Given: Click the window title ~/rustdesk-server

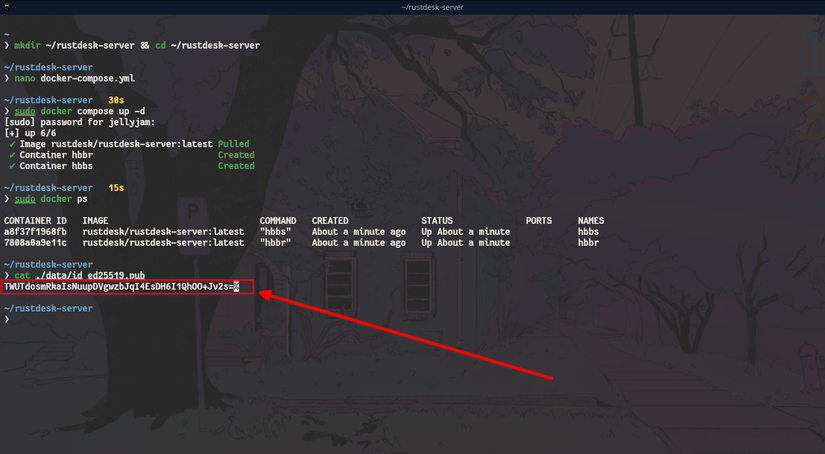Looking at the screenshot, I should pyautogui.click(x=432, y=7).
